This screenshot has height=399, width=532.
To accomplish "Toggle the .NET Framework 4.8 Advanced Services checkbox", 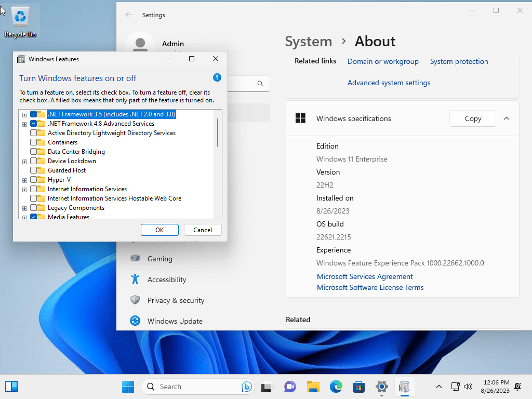I will click(x=33, y=124).
